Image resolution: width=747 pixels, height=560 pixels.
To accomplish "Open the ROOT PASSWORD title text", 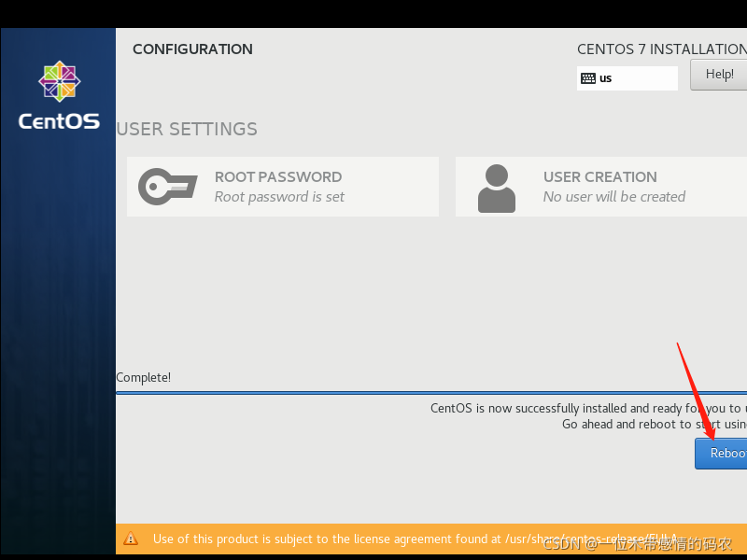I will (x=278, y=176).
